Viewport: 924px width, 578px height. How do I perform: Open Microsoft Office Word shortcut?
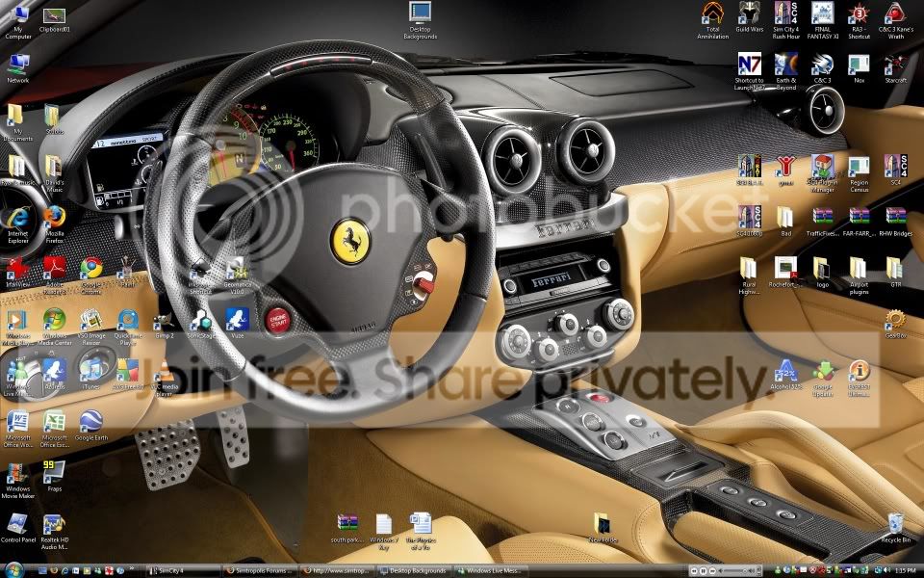[x=18, y=429]
